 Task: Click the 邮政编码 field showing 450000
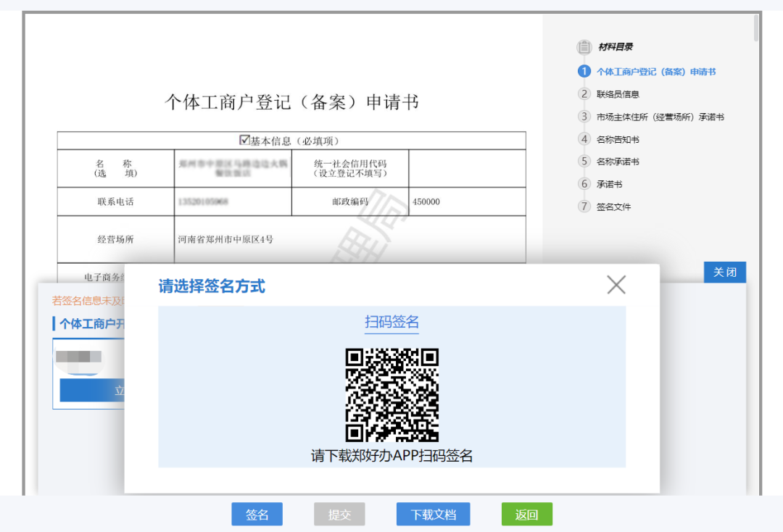[x=467, y=201]
